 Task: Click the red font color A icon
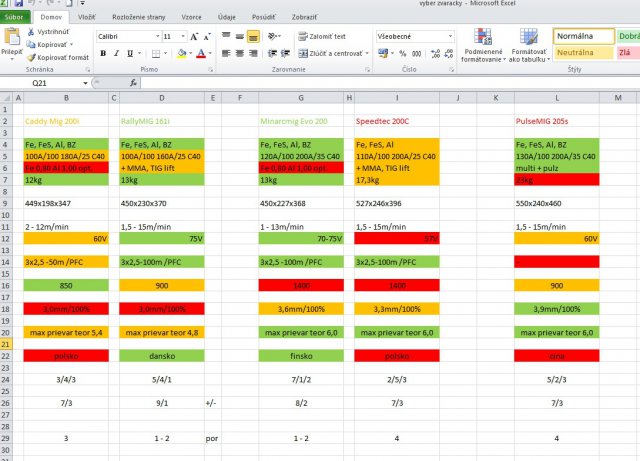[201, 53]
